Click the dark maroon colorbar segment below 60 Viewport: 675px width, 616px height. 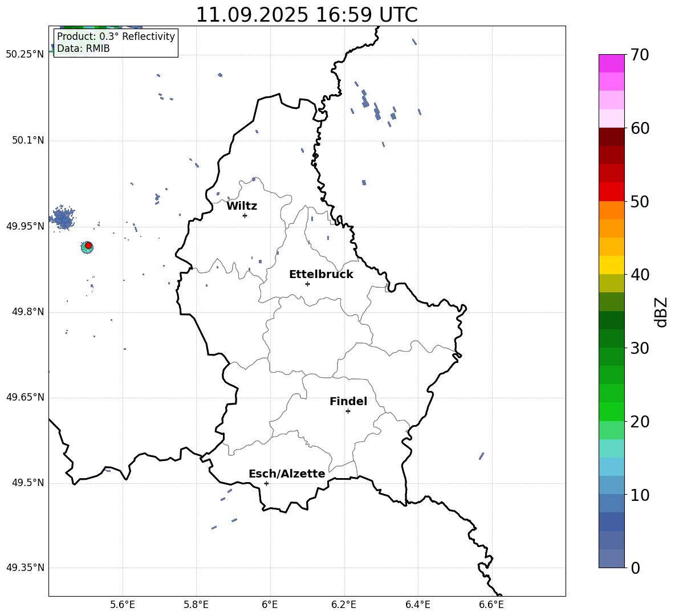coord(612,137)
